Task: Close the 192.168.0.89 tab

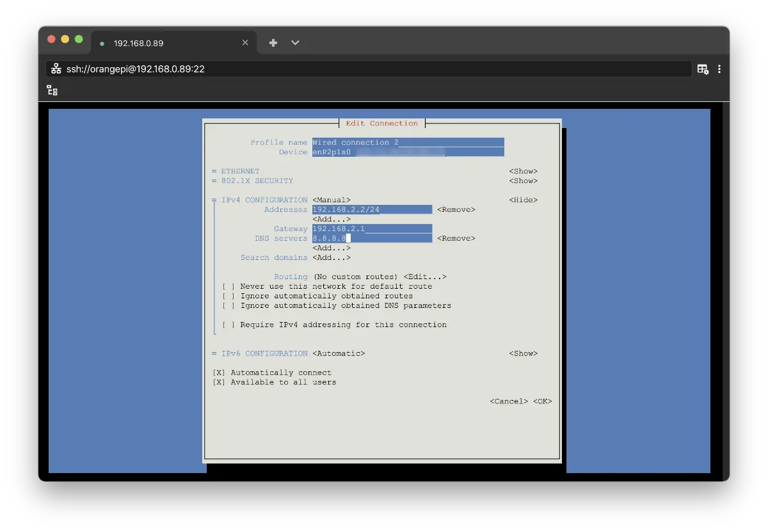Action: coord(245,43)
